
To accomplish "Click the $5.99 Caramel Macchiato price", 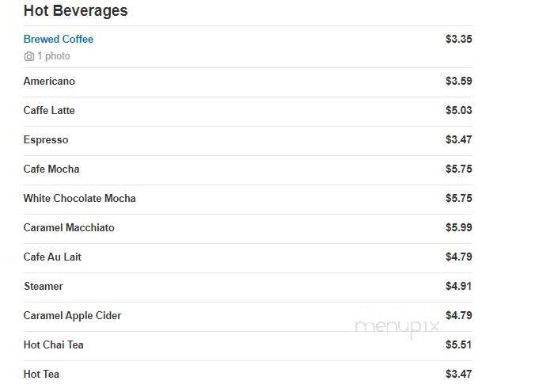I will [x=458, y=228].
